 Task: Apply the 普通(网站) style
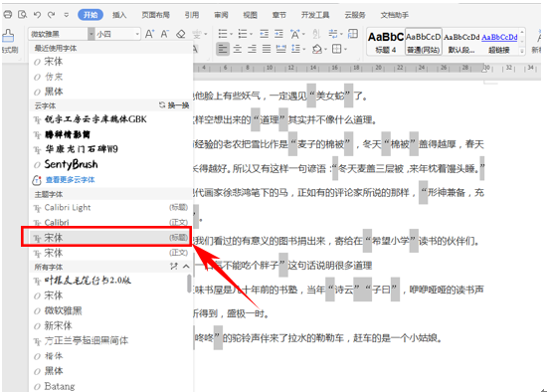423,42
